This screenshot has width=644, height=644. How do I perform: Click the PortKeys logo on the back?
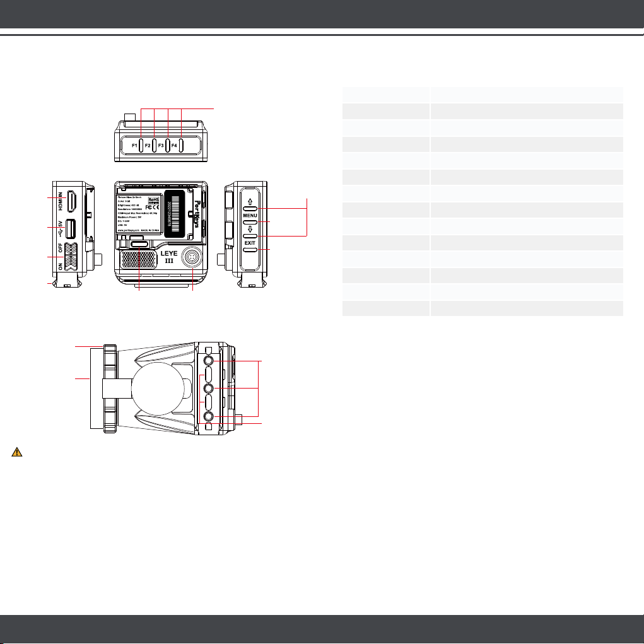pos(197,214)
